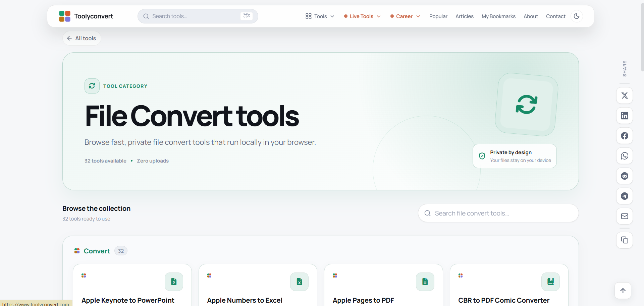Expand the Tools dropdown chevron

coord(332,16)
